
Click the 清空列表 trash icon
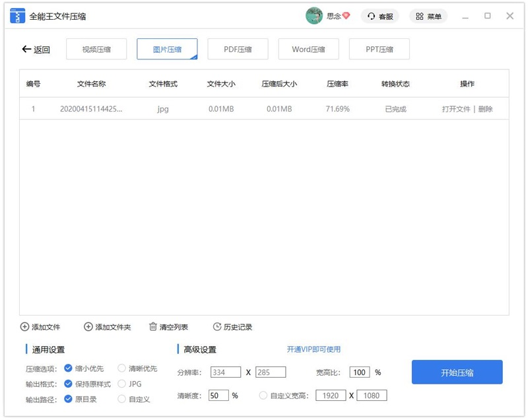point(153,327)
